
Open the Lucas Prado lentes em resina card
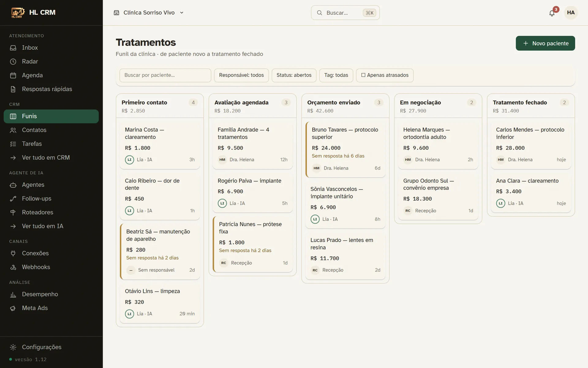click(x=345, y=256)
